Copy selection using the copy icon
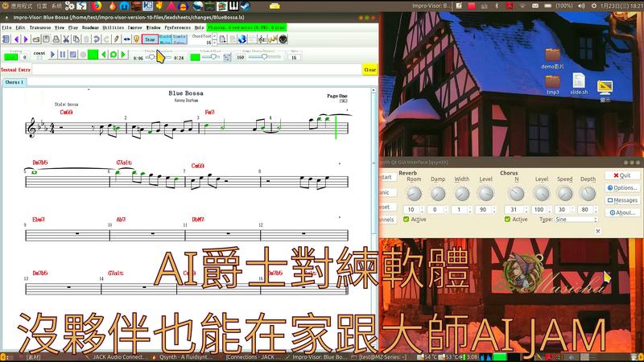 [x=76, y=39]
